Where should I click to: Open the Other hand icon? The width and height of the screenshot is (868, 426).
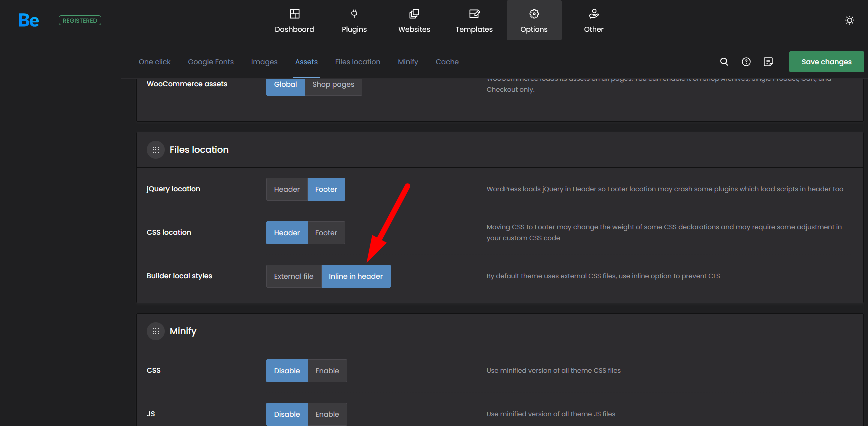pyautogui.click(x=594, y=14)
